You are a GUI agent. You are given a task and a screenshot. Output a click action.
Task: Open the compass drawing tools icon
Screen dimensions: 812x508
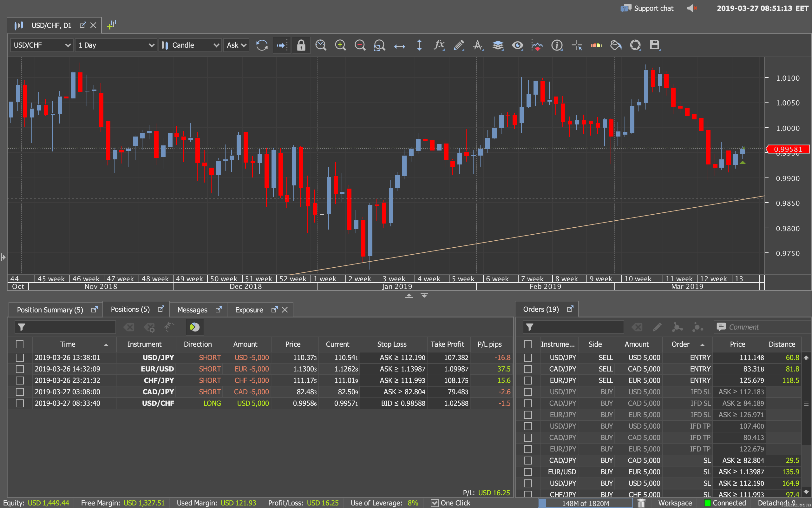point(478,45)
